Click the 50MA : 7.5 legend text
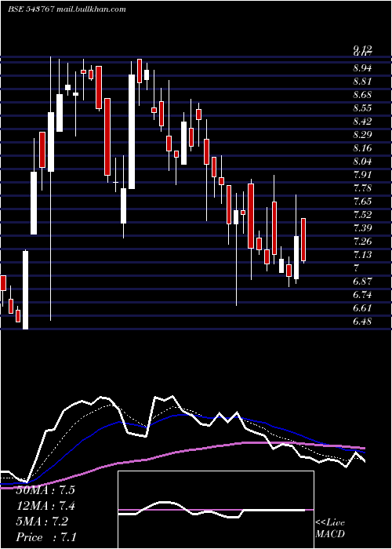 [45, 490]
